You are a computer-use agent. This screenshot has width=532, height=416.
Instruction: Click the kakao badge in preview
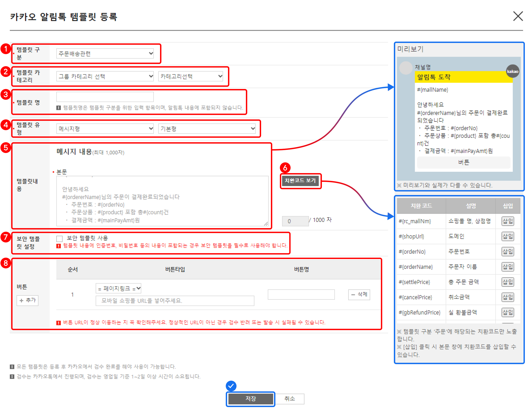pyautogui.click(x=512, y=71)
